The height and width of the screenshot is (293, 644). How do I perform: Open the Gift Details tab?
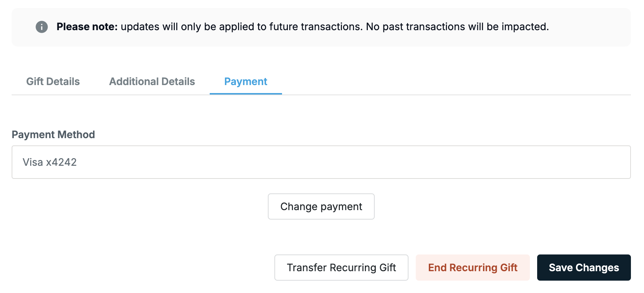click(53, 81)
